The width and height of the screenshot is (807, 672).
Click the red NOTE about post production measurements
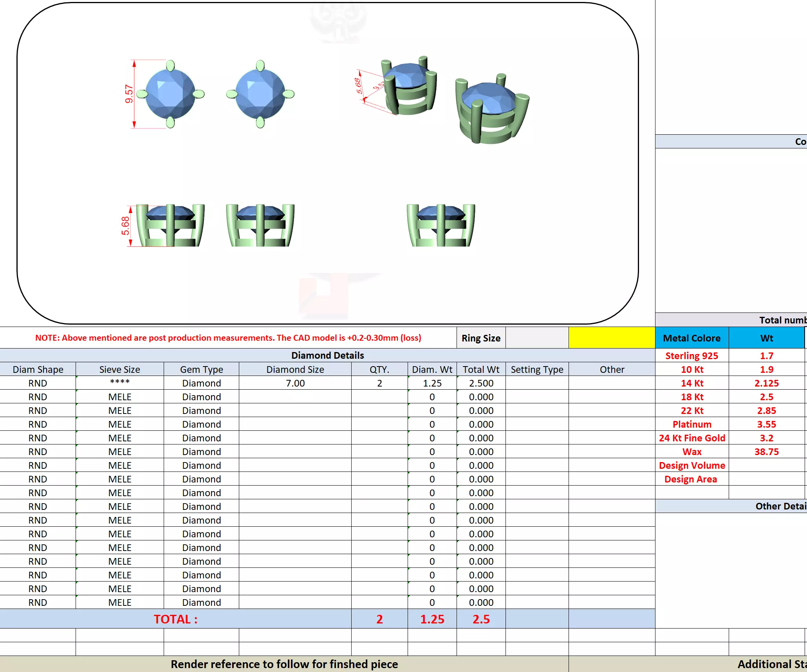tap(228, 338)
